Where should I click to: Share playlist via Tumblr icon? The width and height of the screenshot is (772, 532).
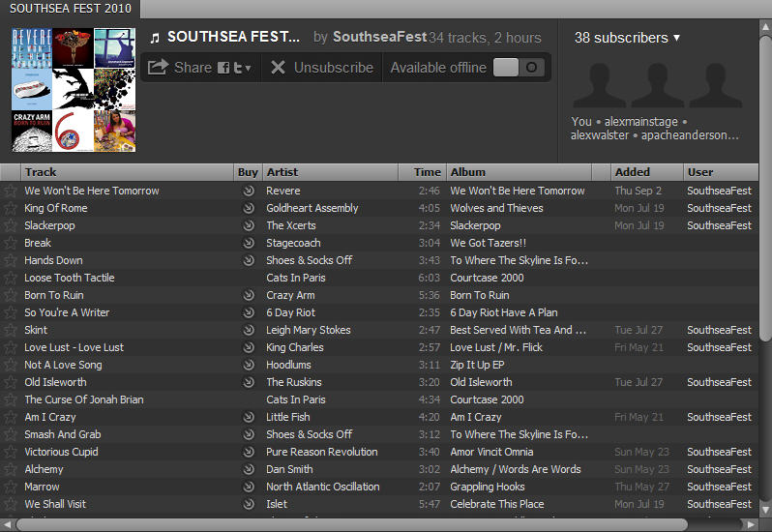tap(238, 68)
